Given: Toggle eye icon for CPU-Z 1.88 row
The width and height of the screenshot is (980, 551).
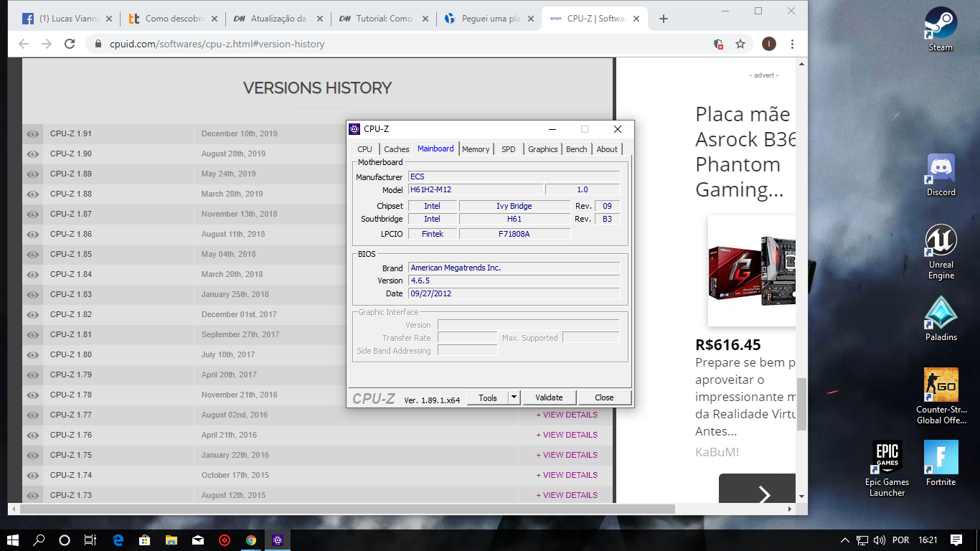Looking at the screenshot, I should 32,194.
